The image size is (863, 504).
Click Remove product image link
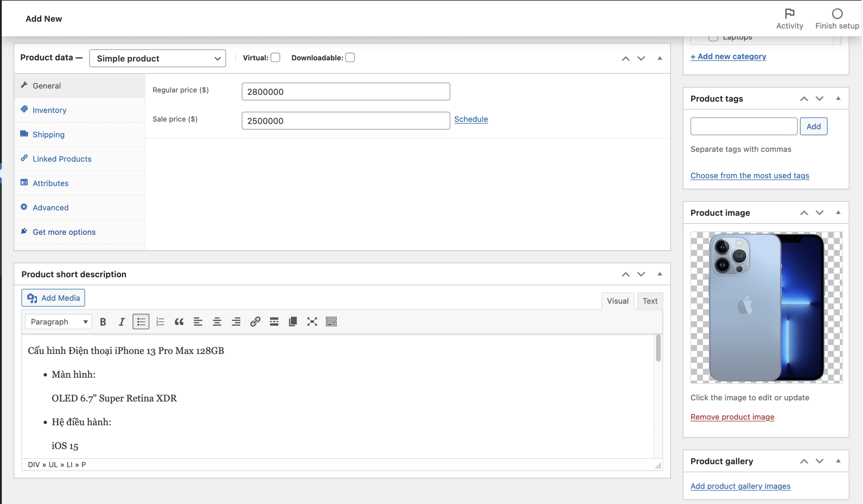732,417
